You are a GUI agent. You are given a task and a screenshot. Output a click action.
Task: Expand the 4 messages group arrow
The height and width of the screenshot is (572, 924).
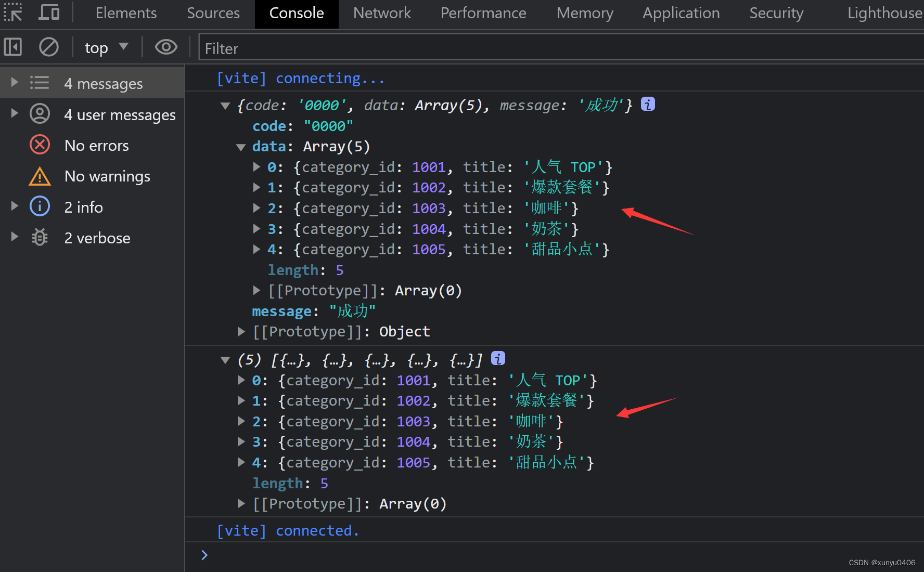point(15,83)
